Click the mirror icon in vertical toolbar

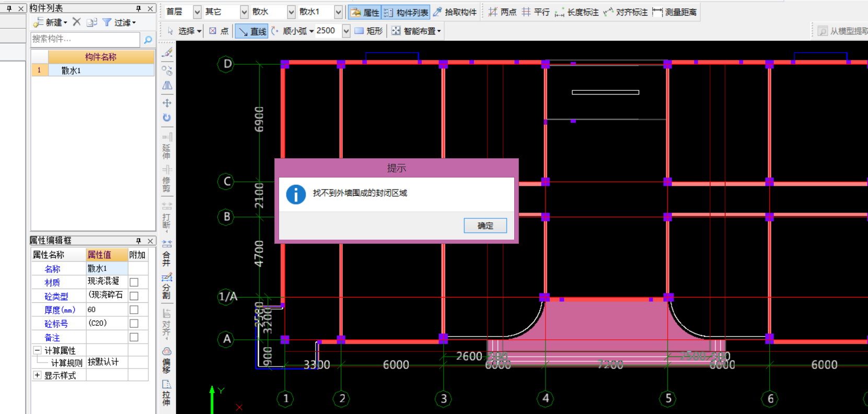click(167, 86)
